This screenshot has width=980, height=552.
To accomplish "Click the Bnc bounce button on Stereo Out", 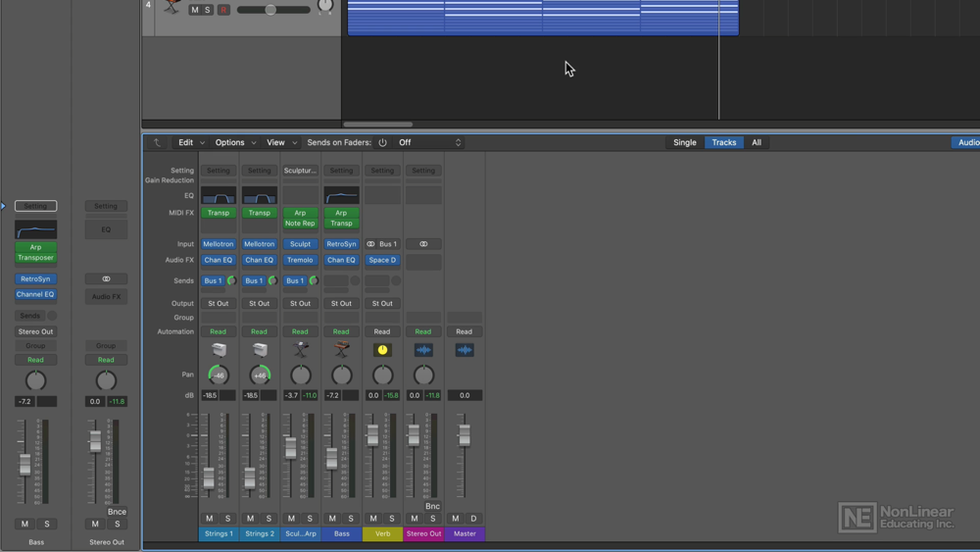I will tap(432, 507).
